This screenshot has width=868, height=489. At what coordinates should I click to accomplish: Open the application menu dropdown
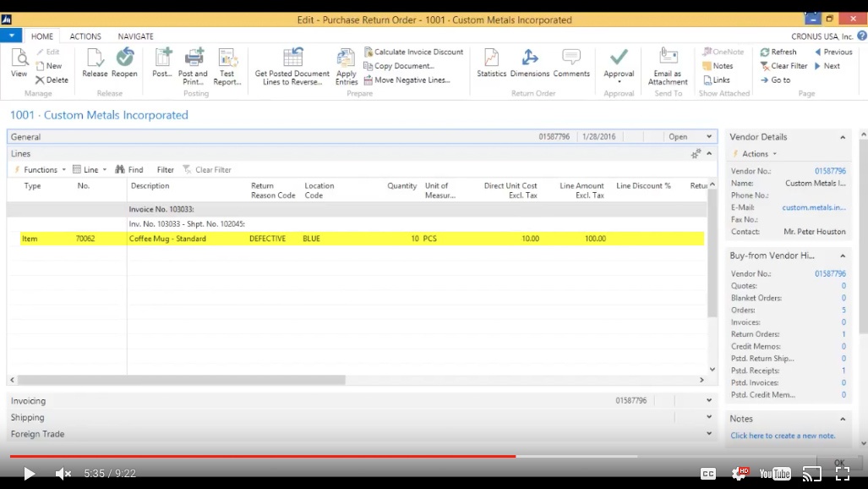coord(11,36)
